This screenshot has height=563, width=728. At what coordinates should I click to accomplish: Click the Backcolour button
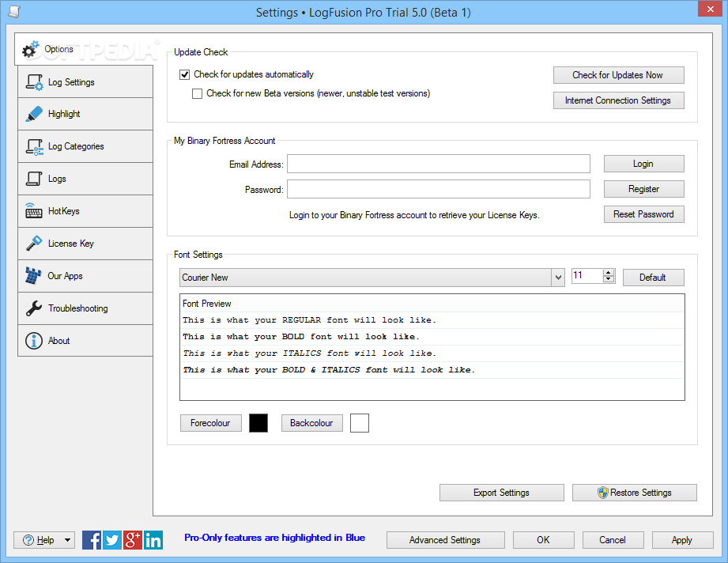pyautogui.click(x=312, y=423)
